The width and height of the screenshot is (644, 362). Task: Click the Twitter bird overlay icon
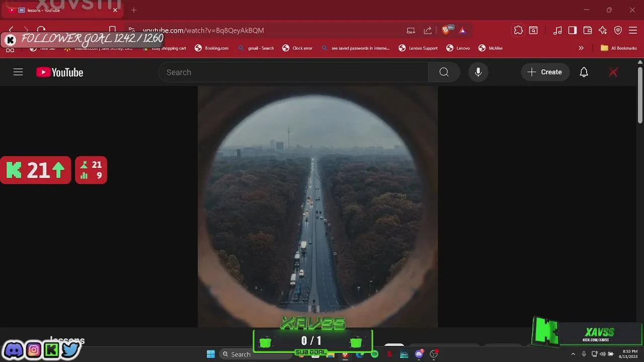pos(70,349)
